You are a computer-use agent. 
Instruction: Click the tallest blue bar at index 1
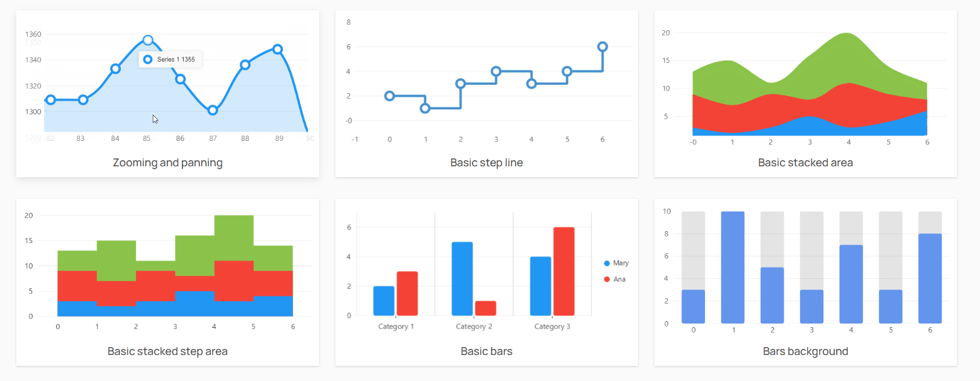[733, 266]
